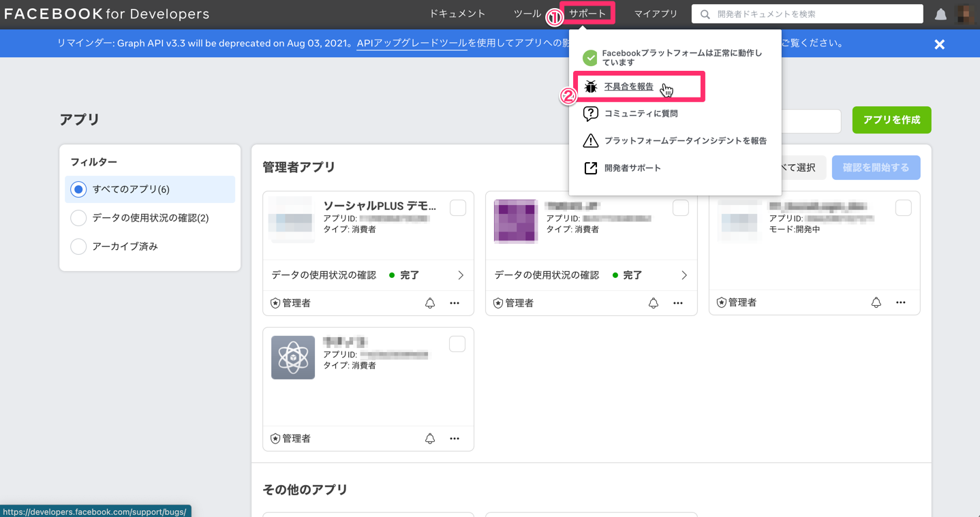
Task: Click the アプリを作成 button
Action: tap(891, 120)
